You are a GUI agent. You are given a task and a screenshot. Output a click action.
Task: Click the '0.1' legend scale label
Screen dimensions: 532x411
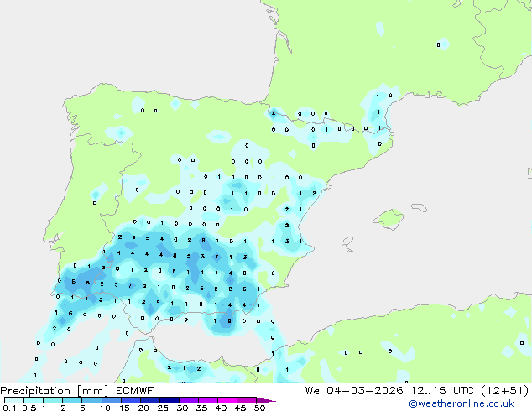[x=9, y=408]
